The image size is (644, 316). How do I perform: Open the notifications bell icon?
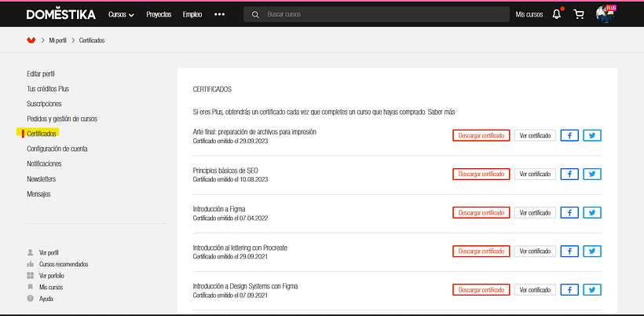click(557, 14)
